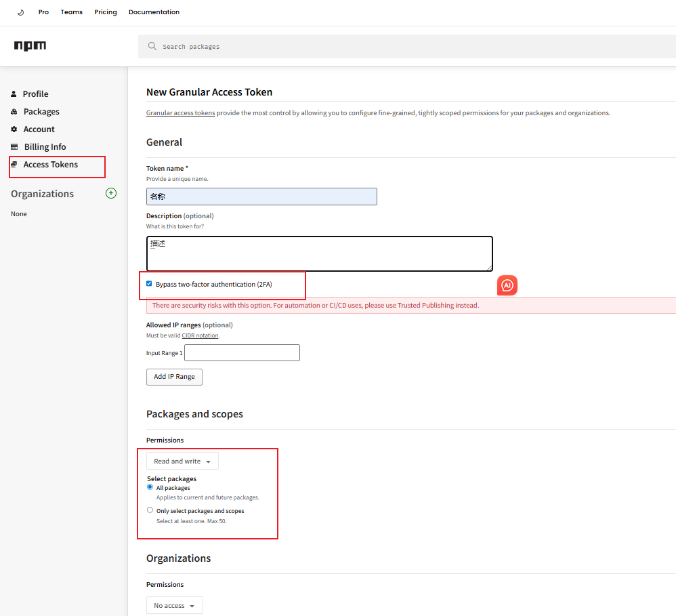Select Only select packages and scopes

coord(150,510)
